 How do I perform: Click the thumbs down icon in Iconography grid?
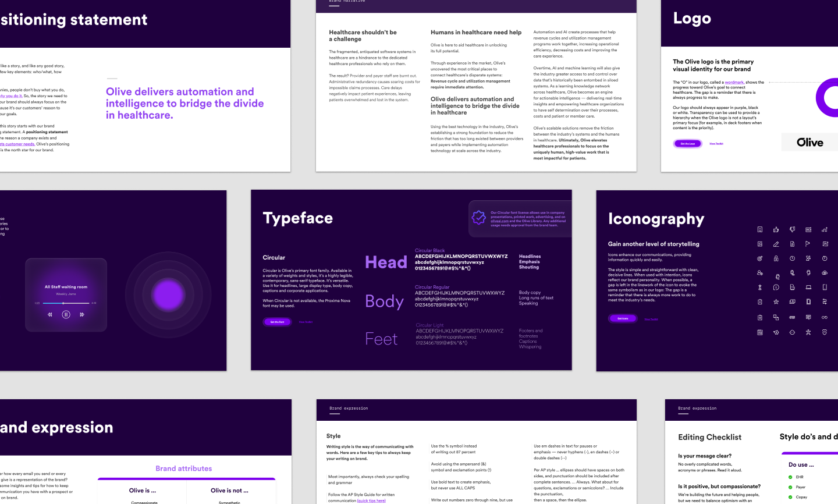click(793, 229)
